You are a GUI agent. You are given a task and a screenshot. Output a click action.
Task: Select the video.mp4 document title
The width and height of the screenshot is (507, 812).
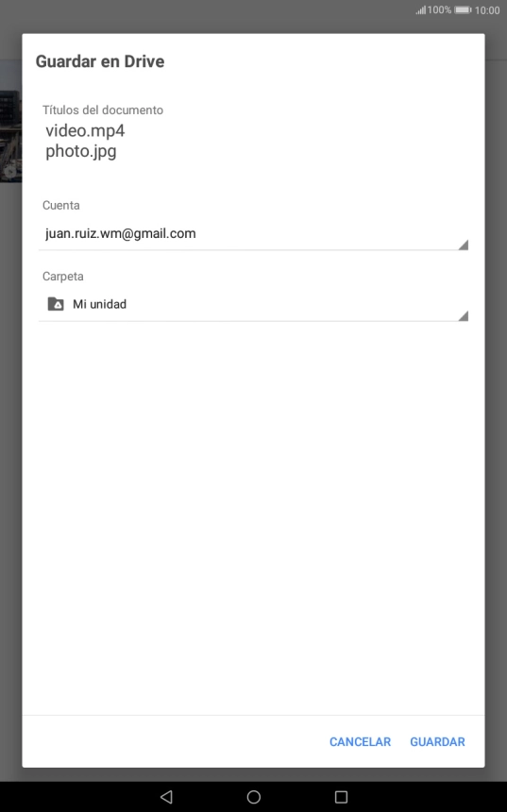click(85, 130)
